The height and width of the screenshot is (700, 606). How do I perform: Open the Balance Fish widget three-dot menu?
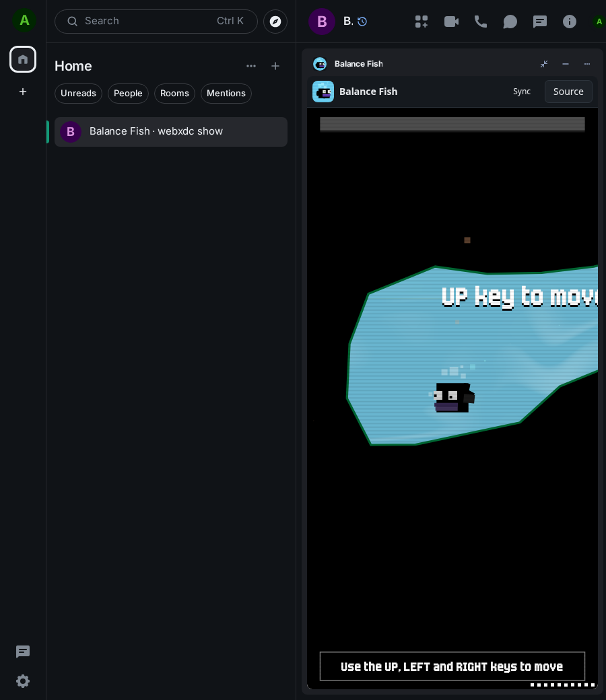click(586, 64)
